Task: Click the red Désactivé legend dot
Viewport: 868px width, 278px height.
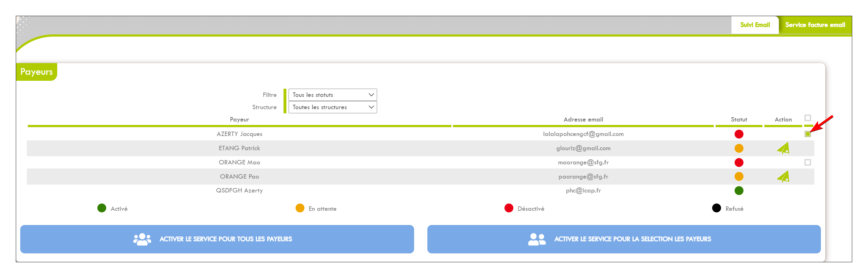Action: coord(509,208)
